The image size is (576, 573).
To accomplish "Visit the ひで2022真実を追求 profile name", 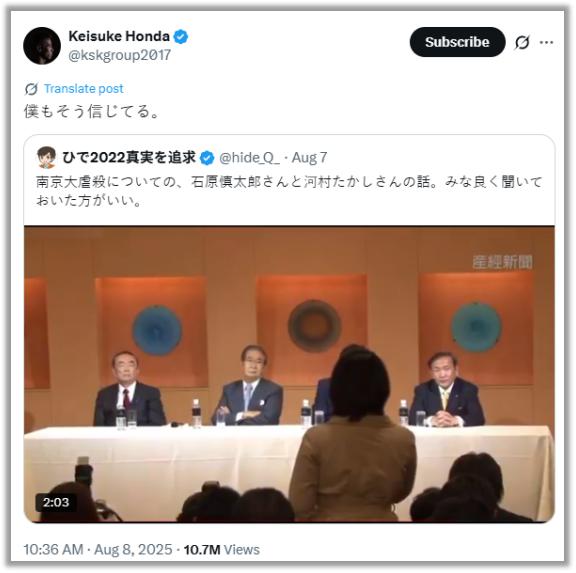I will tap(129, 158).
